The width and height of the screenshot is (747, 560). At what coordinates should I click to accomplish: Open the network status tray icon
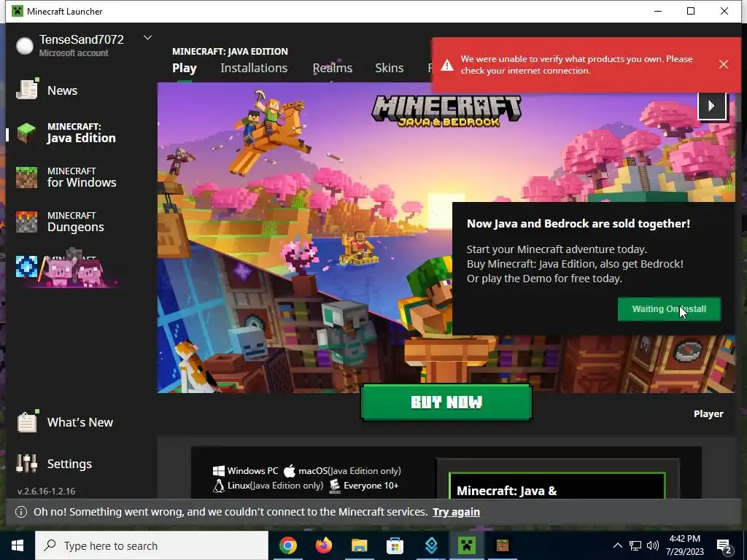point(635,545)
